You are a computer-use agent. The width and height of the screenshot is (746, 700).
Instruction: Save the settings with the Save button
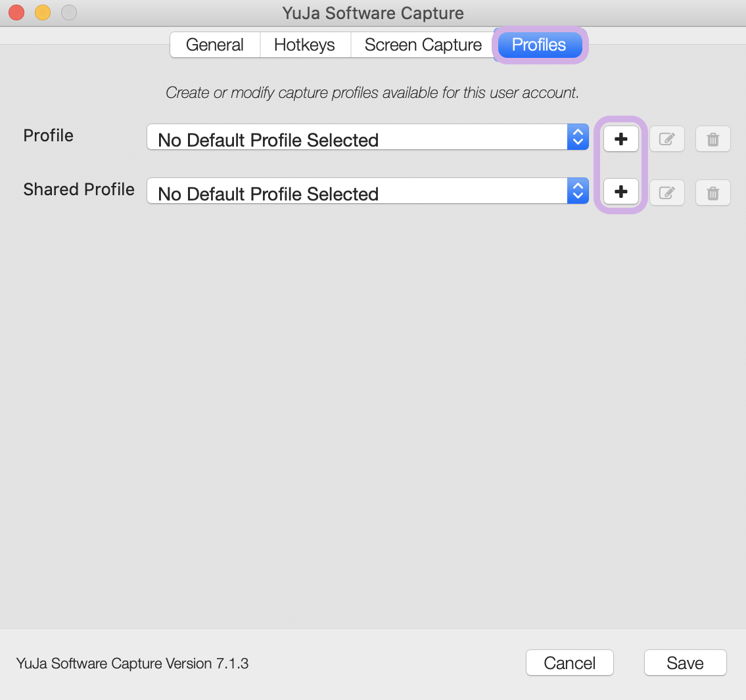(685, 663)
